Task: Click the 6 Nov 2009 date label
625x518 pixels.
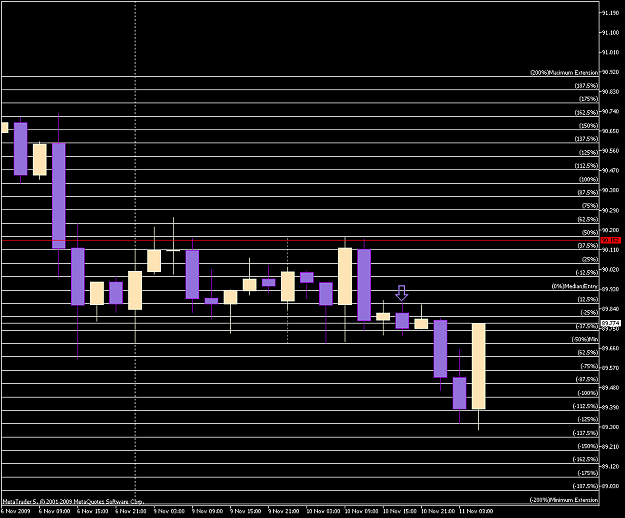Action: click(x=16, y=511)
